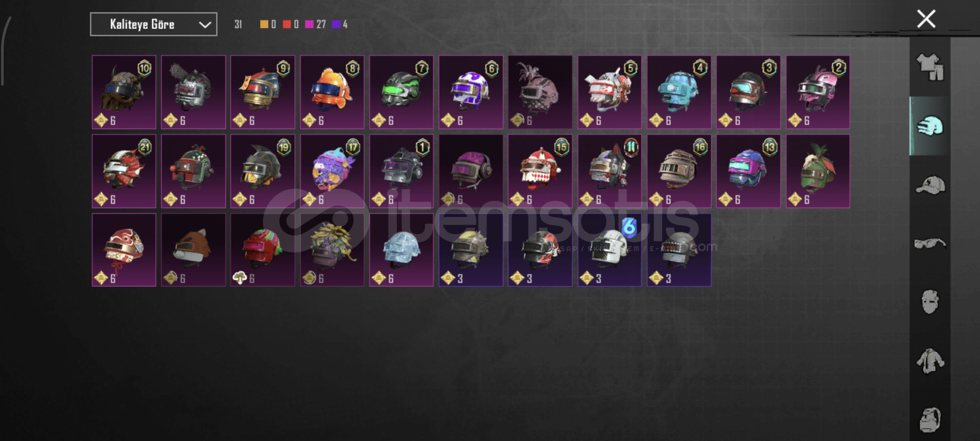The image size is (980, 441).
Task: Select the light blue helmet numbered 4
Action: click(x=679, y=92)
